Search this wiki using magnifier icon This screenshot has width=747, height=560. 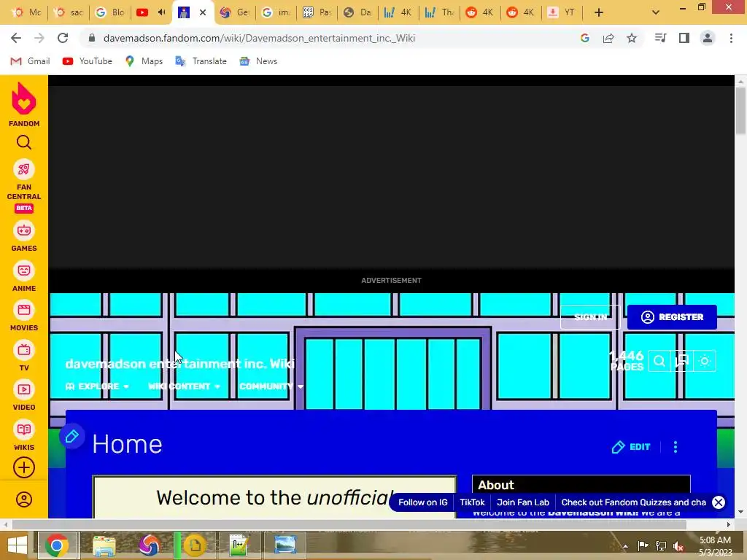(659, 362)
